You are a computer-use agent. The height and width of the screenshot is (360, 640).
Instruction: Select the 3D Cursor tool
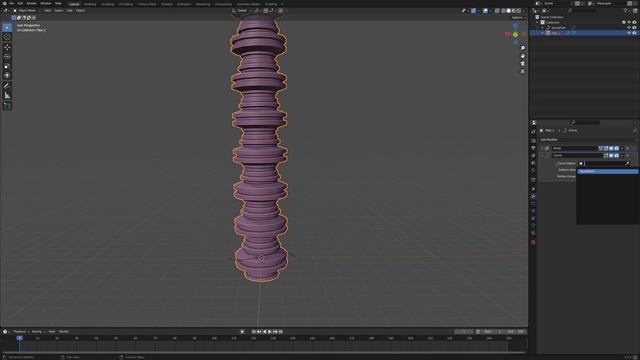tap(7, 37)
